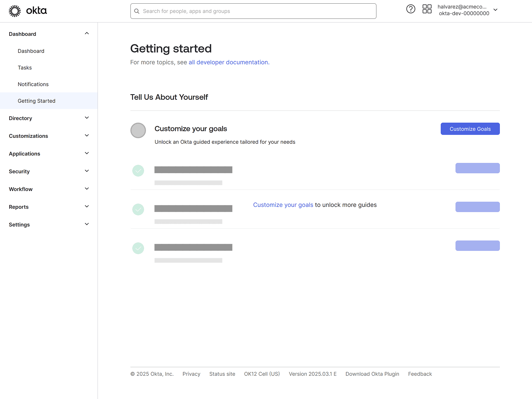Open the apps grid icon

pos(427,9)
